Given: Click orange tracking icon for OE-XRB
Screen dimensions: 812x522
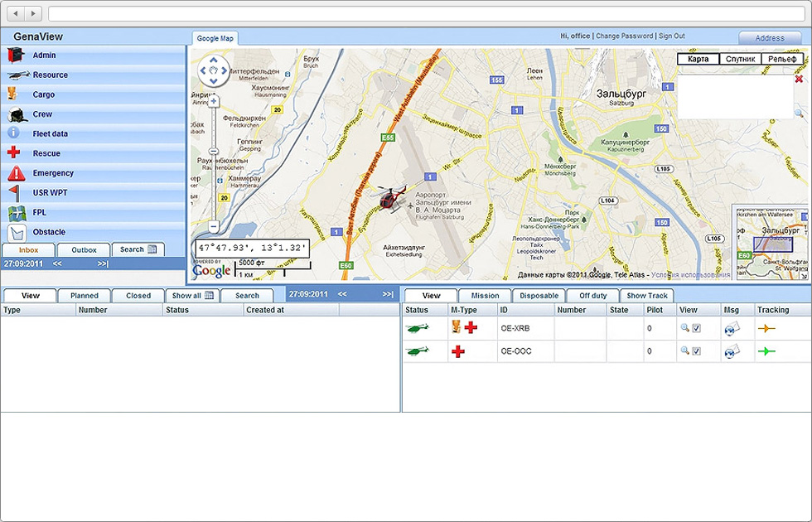Looking at the screenshot, I should pos(766,328).
